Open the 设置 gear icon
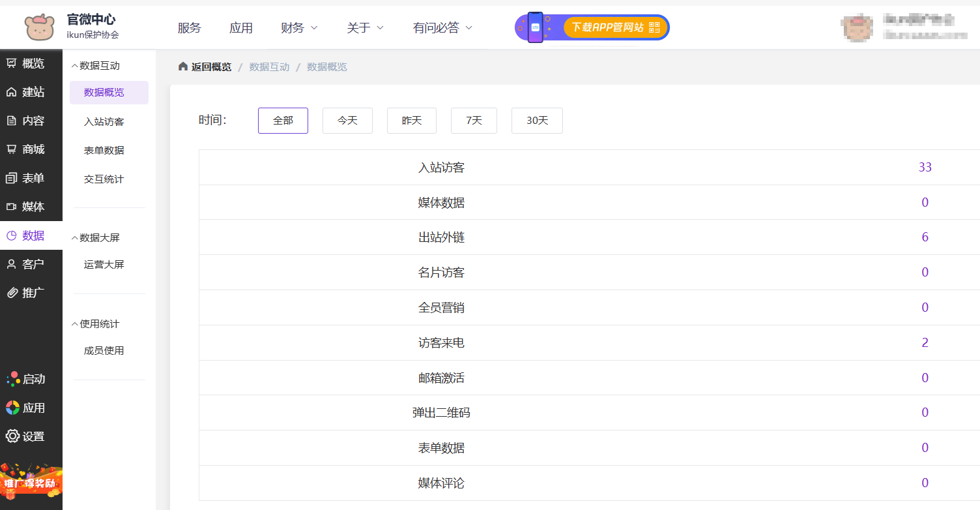This screenshot has width=980, height=510. pyautogui.click(x=12, y=436)
